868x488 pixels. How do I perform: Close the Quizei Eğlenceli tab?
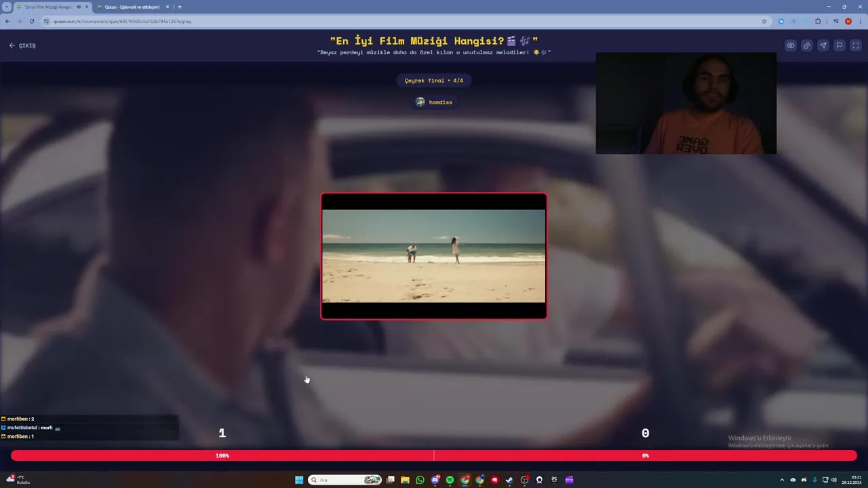click(167, 7)
